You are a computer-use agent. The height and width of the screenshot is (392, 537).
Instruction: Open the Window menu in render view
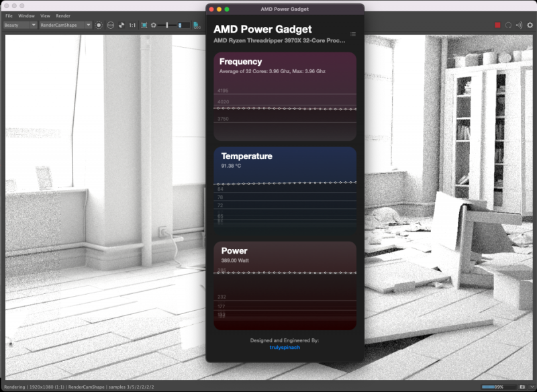coord(26,15)
